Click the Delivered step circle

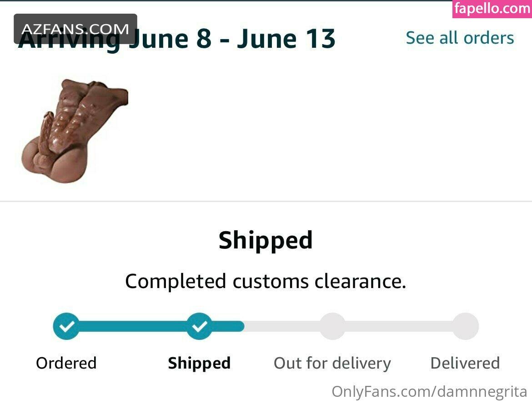coord(465,326)
